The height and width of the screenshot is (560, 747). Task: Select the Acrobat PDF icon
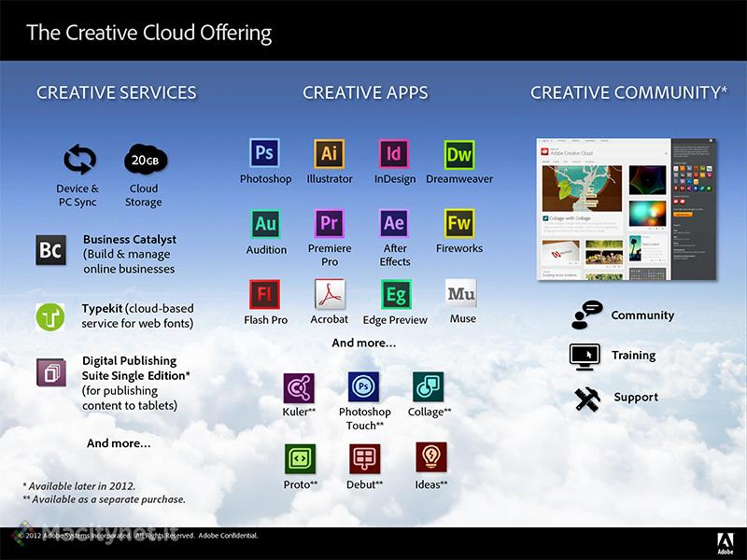(x=330, y=294)
